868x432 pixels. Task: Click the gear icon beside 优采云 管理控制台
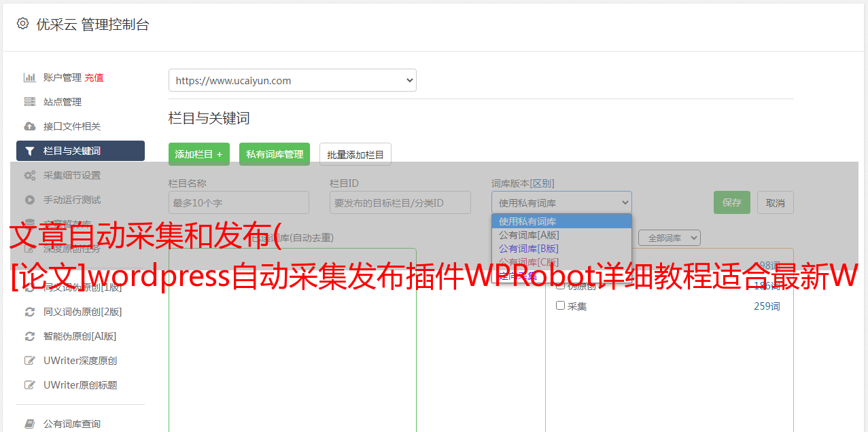(x=22, y=24)
